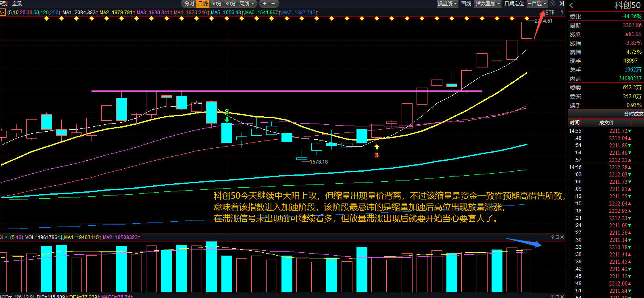The height and width of the screenshot is (298, 644).
Task: Click the VOL=19617861 volume value
Action: 43,237
